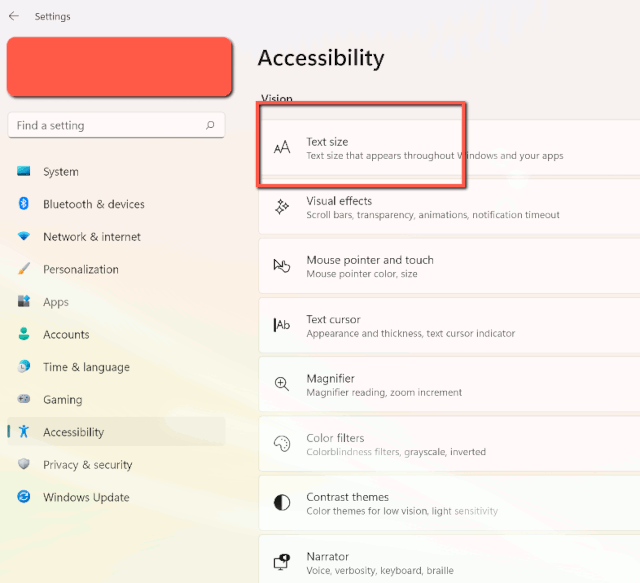Click the Narrator icon

pyautogui.click(x=282, y=560)
